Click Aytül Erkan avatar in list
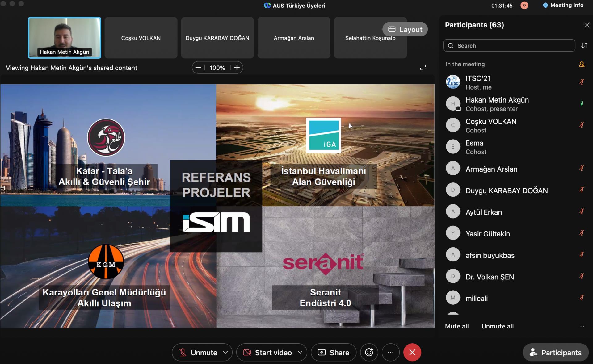This screenshot has height=364, width=593. (x=453, y=211)
